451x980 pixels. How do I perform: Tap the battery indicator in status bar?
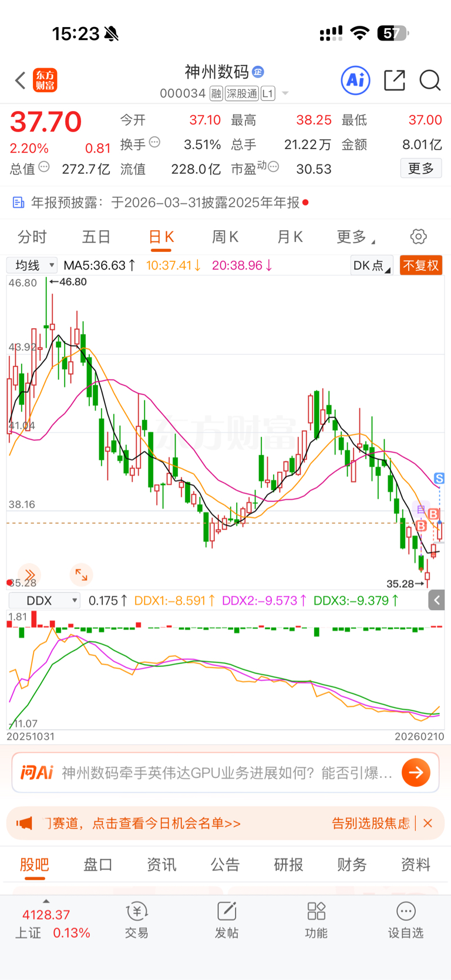click(393, 33)
